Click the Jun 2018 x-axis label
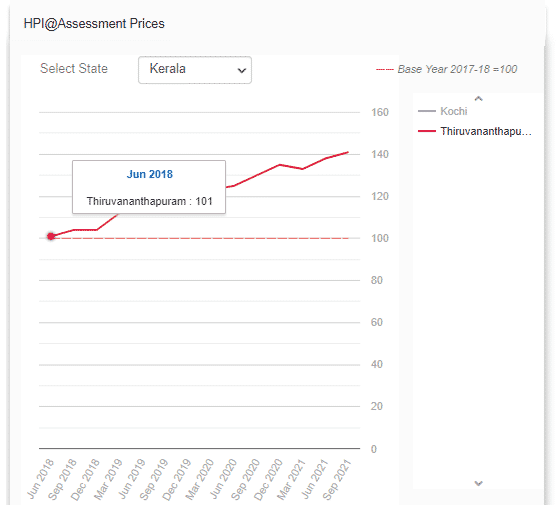Image resolution: width=556 pixels, height=505 pixels. pos(40,479)
